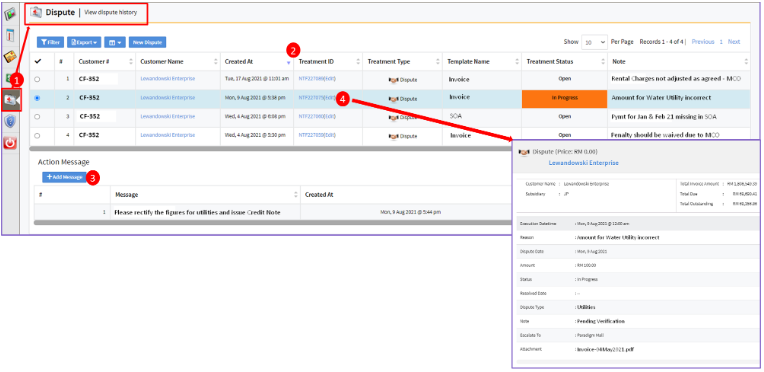Select radio button for row 4
The image size is (764, 372).
[x=38, y=136]
